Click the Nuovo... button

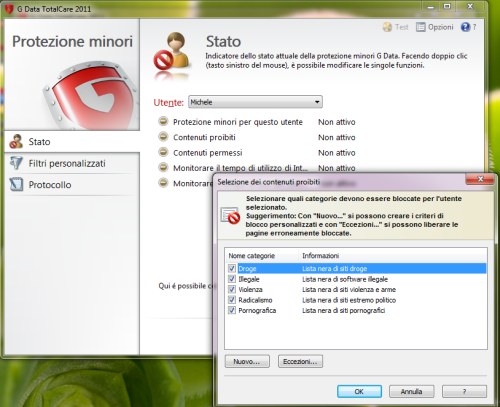click(x=247, y=361)
